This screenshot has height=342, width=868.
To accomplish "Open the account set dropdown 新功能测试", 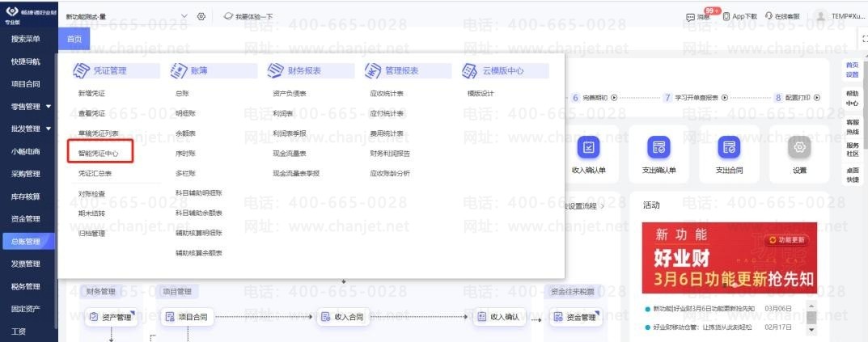I will 127,17.
